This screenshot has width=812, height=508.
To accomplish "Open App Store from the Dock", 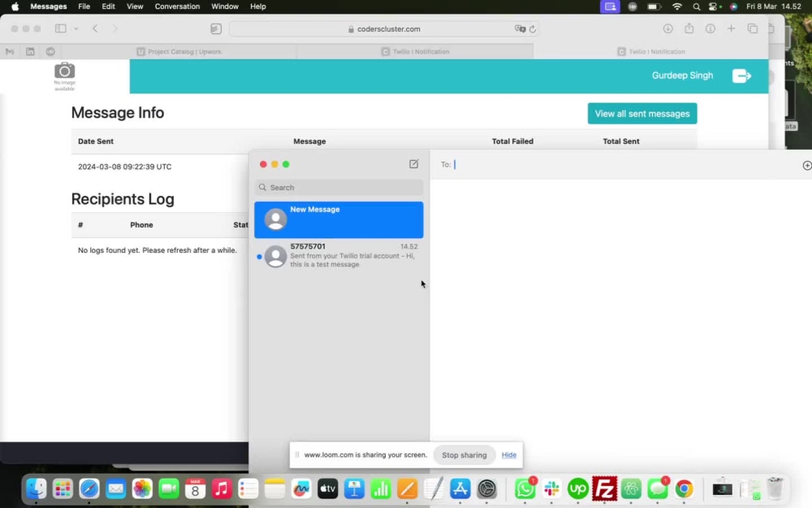I will click(x=460, y=488).
